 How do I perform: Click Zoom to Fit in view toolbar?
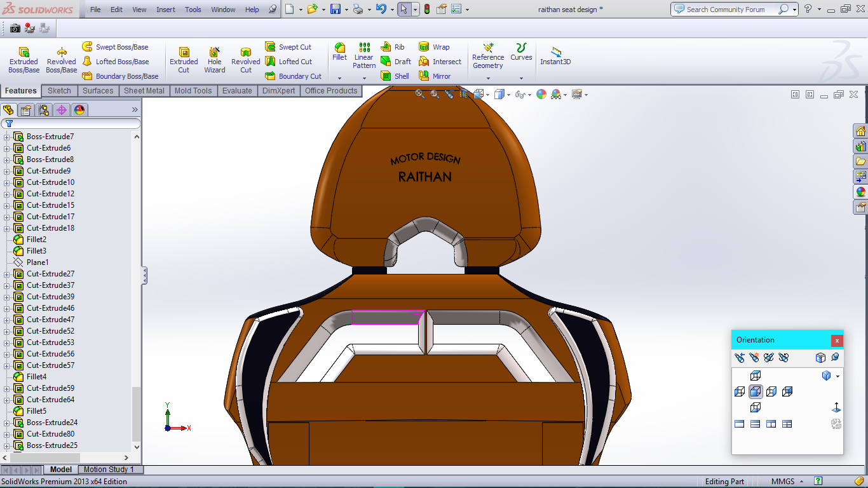pos(420,94)
